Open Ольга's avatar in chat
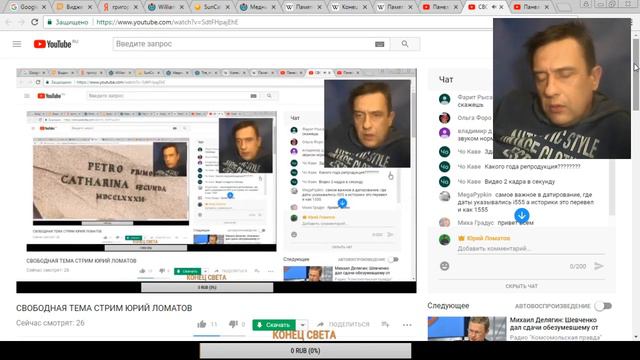The width and height of the screenshot is (640, 360). click(x=444, y=118)
